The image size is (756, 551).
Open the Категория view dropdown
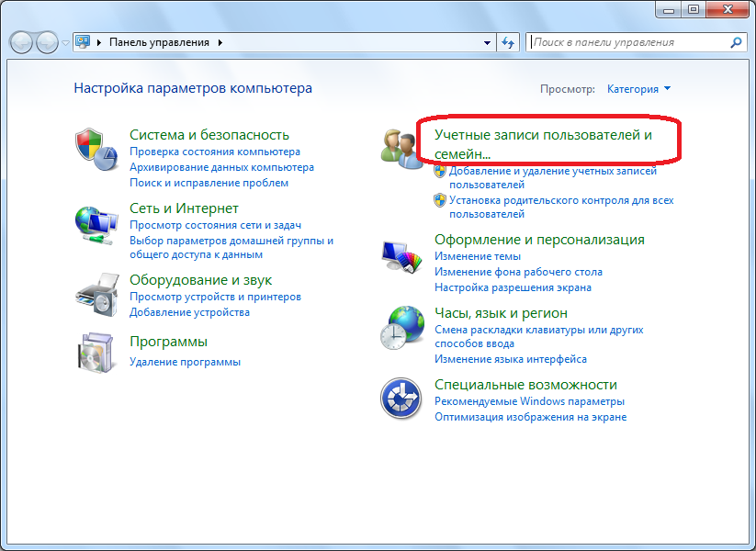pyautogui.click(x=638, y=89)
